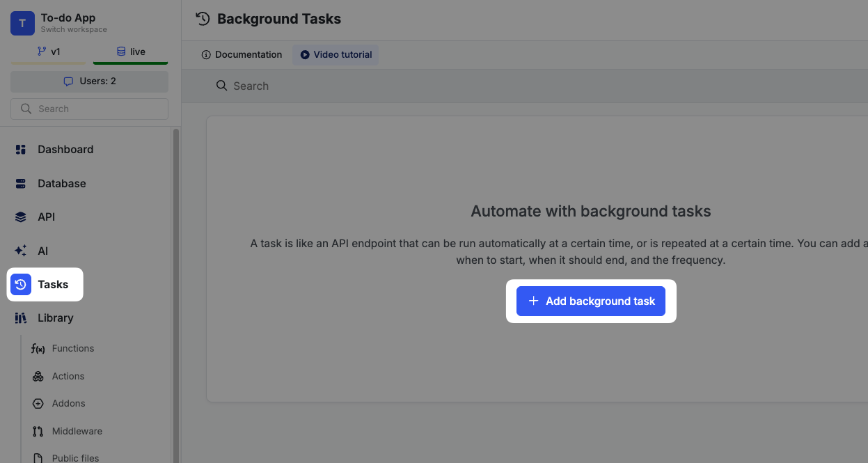Click the API layers icon

(x=21, y=217)
